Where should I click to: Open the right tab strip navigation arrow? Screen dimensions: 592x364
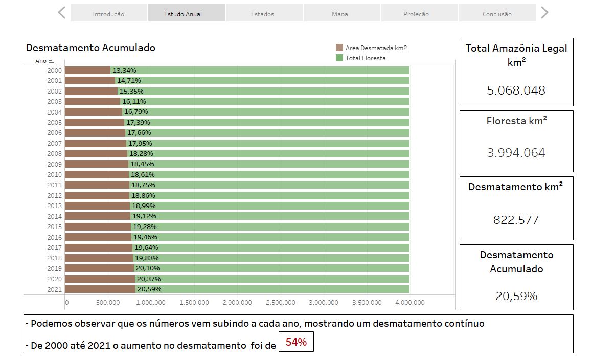[x=543, y=12]
